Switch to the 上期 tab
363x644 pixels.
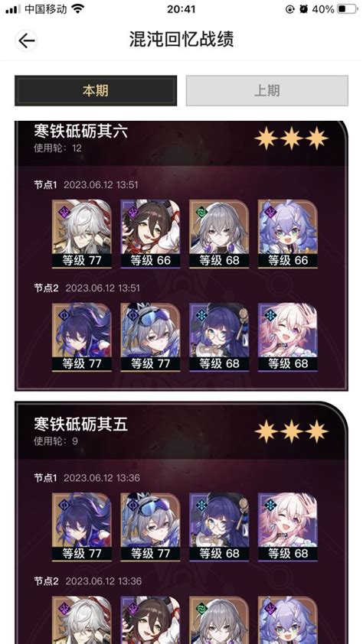(267, 91)
